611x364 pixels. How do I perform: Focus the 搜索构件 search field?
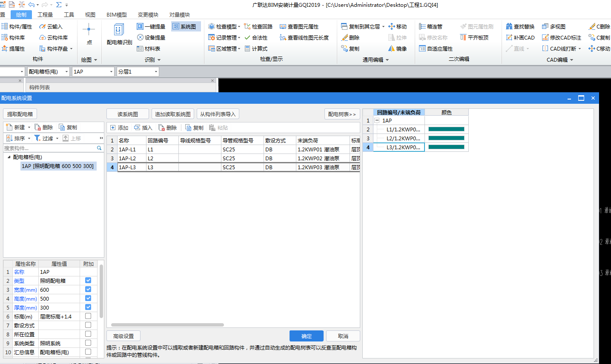pyautogui.click(x=53, y=148)
